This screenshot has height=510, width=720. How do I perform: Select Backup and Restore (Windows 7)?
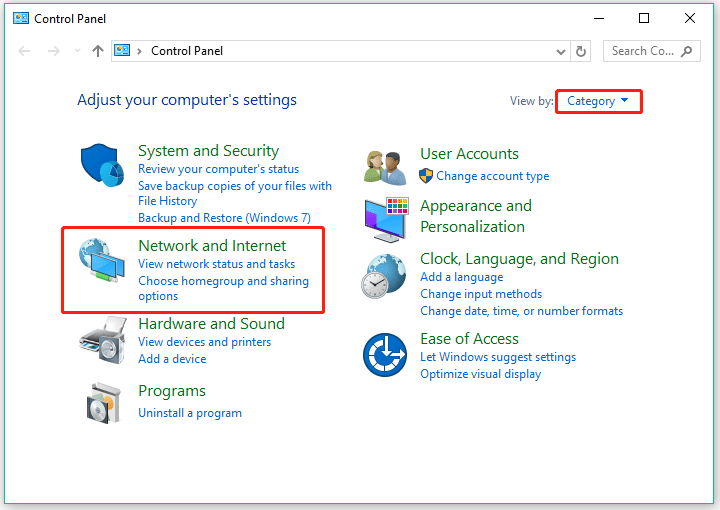(x=225, y=218)
